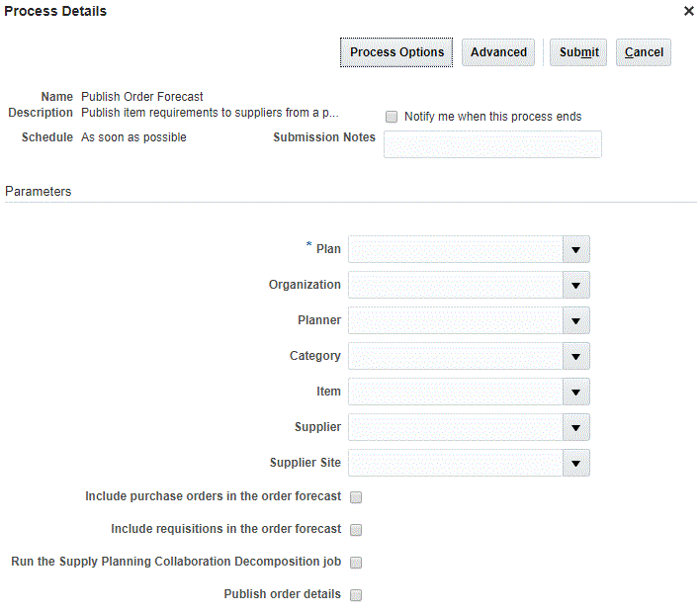Close the Process Details dialog
The height and width of the screenshot is (615, 700).
[x=689, y=12]
